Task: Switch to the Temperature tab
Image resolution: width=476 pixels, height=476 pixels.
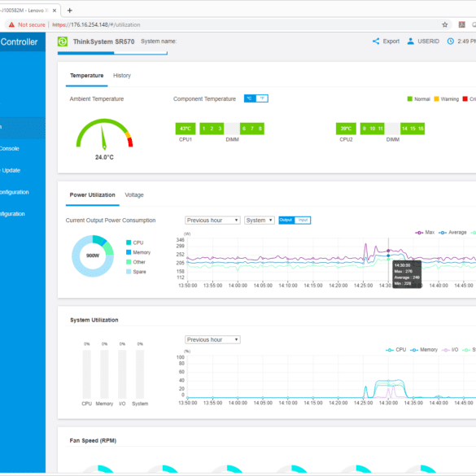Action: [86, 76]
